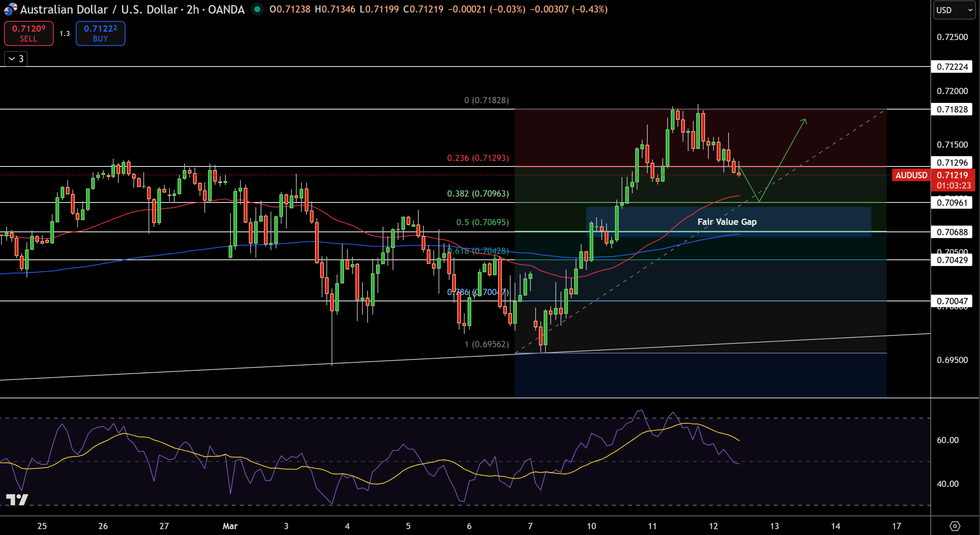
Task: Click date 25 on the time axis
Action: [42, 526]
